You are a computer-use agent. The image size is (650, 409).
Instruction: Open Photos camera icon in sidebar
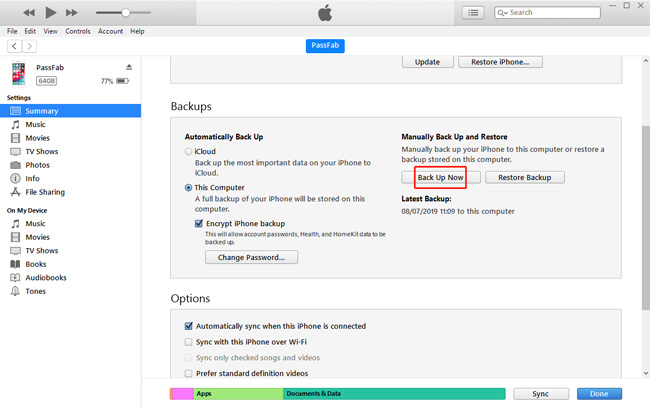click(x=15, y=165)
